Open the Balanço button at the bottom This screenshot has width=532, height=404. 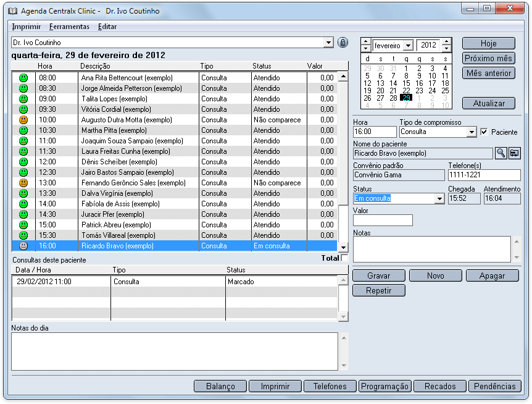pyautogui.click(x=220, y=386)
